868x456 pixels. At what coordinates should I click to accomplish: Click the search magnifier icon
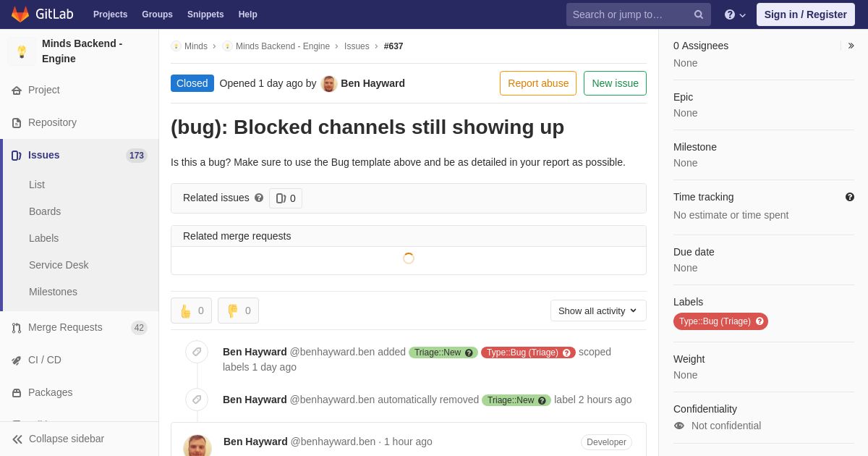699,14
